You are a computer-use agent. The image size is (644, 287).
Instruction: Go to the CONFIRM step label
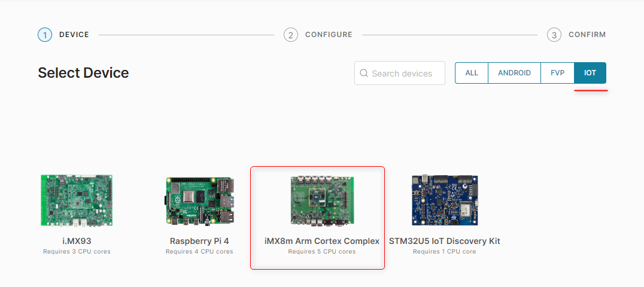tap(587, 35)
